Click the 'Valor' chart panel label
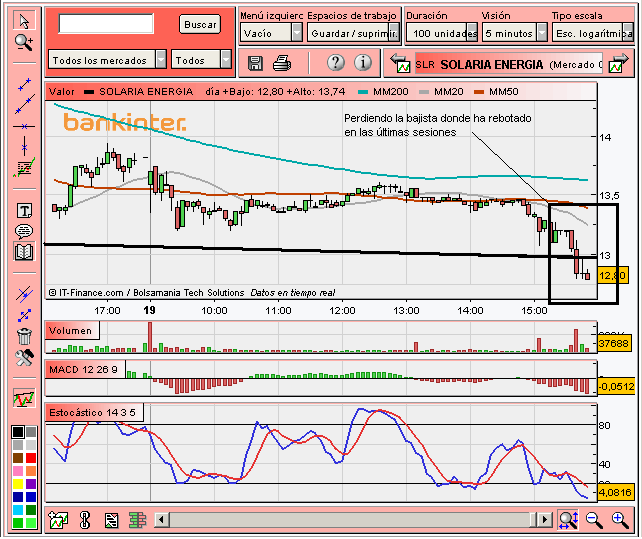 (62, 91)
